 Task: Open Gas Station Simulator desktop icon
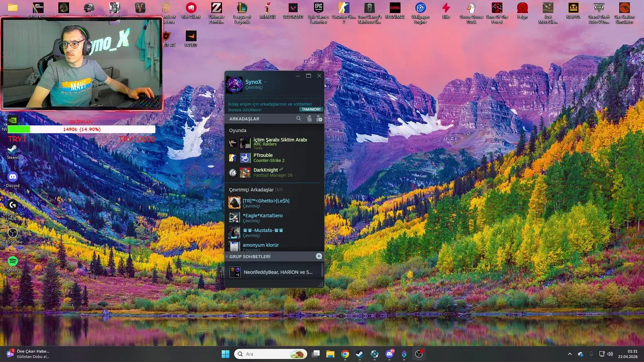(624, 13)
